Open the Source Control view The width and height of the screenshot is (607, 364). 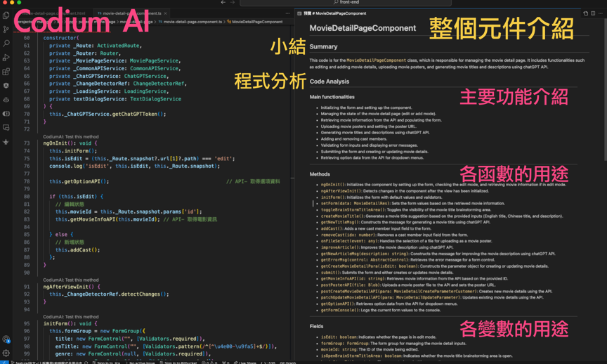(6, 30)
